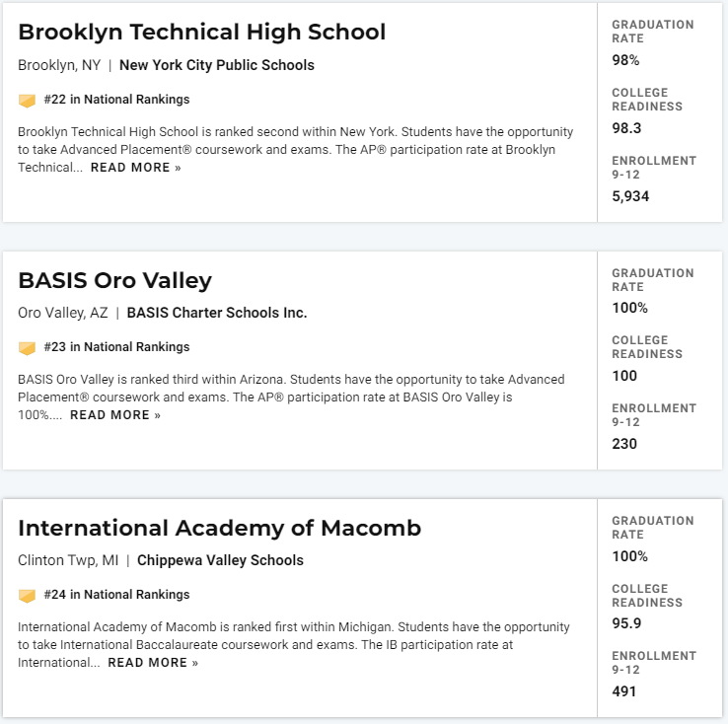728x724 pixels.
Task: Click the gold badge icon beside #23 ranking
Action: click(27, 348)
